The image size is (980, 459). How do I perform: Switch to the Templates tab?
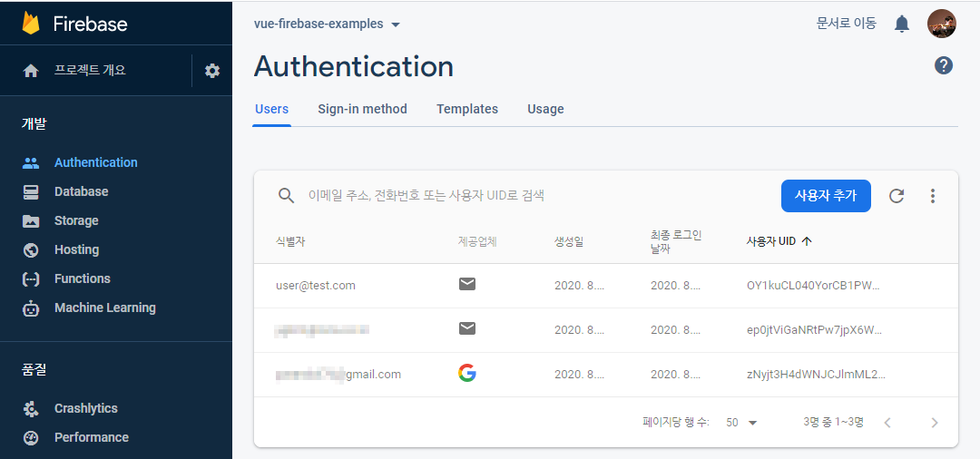(x=467, y=109)
